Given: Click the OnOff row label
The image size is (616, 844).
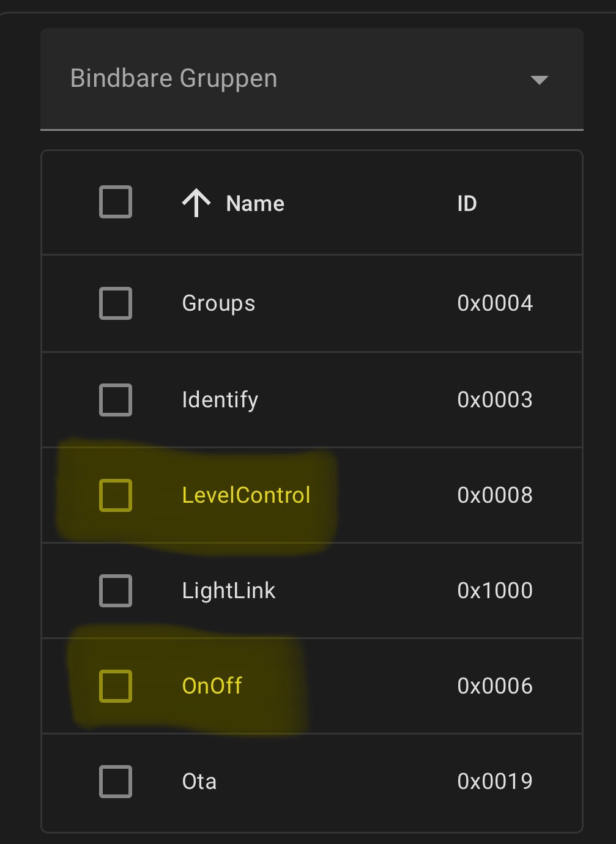Looking at the screenshot, I should click(212, 686).
